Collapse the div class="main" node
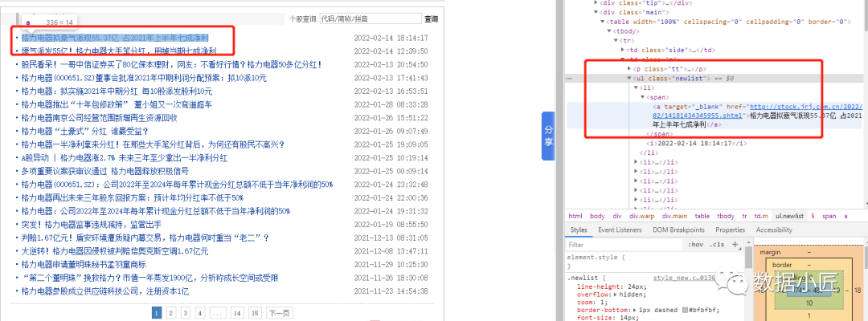 pos(596,11)
